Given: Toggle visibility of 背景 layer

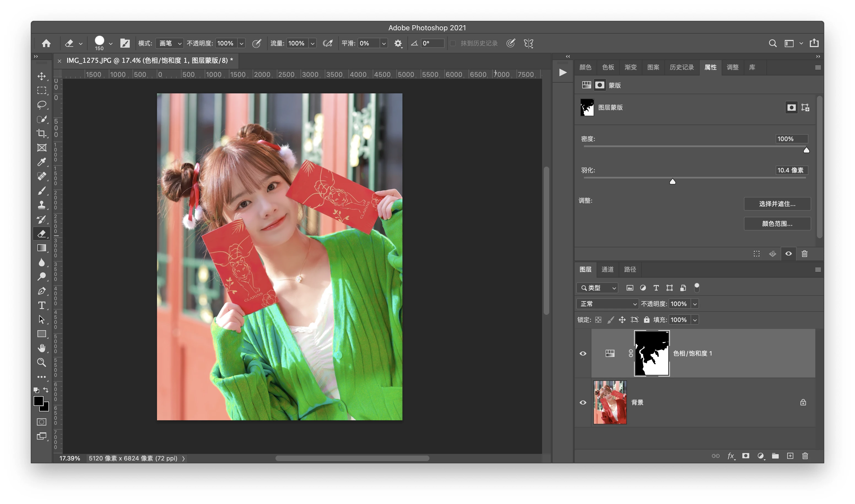Looking at the screenshot, I should [x=583, y=402].
